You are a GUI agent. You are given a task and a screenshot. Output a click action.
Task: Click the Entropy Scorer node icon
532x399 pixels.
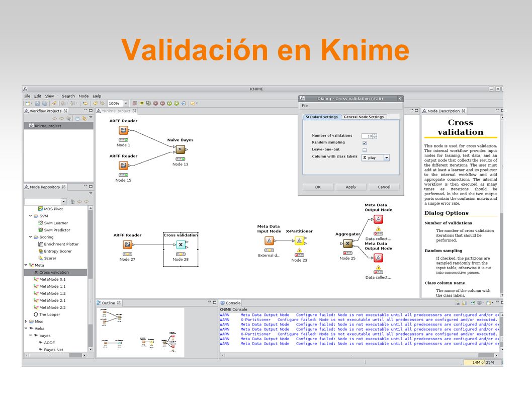[41, 251]
